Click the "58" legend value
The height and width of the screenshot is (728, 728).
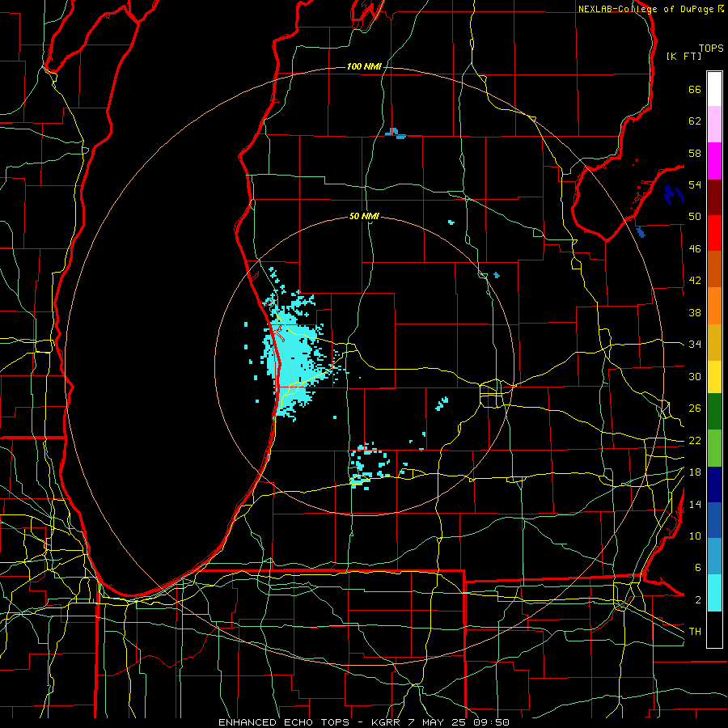(695, 154)
